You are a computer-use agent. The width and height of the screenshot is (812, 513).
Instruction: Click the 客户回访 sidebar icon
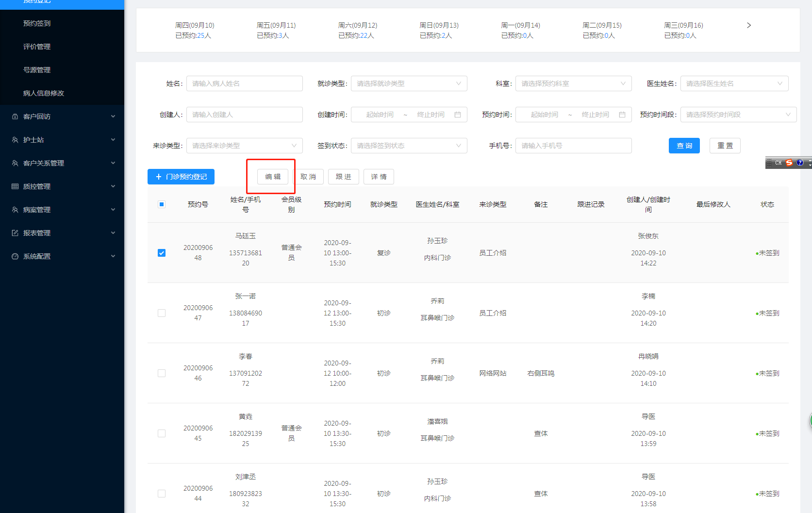[15, 116]
